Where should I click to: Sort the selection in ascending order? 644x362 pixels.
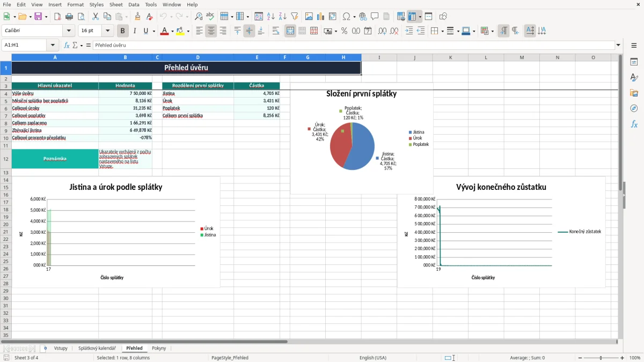point(271,17)
